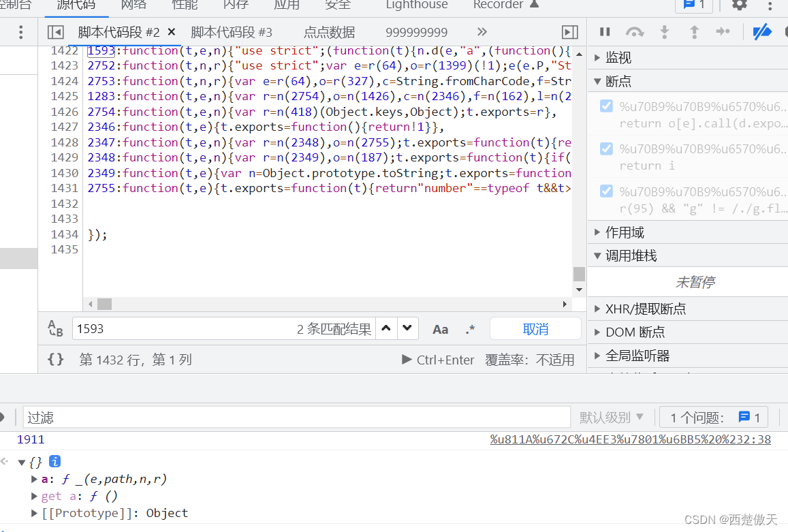Enable match case in the search bar
The width and height of the screenshot is (788, 532).
click(x=441, y=329)
